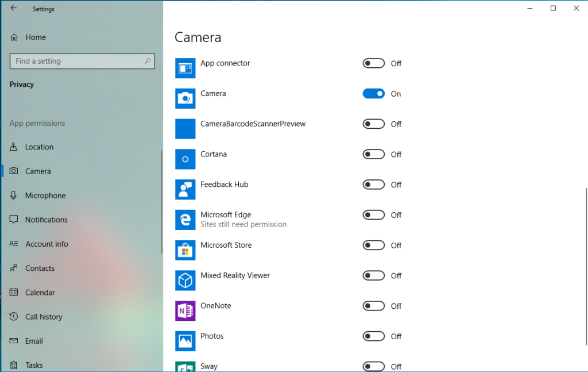
Task: Select the Mixed Reality Viewer icon
Action: [185, 280]
